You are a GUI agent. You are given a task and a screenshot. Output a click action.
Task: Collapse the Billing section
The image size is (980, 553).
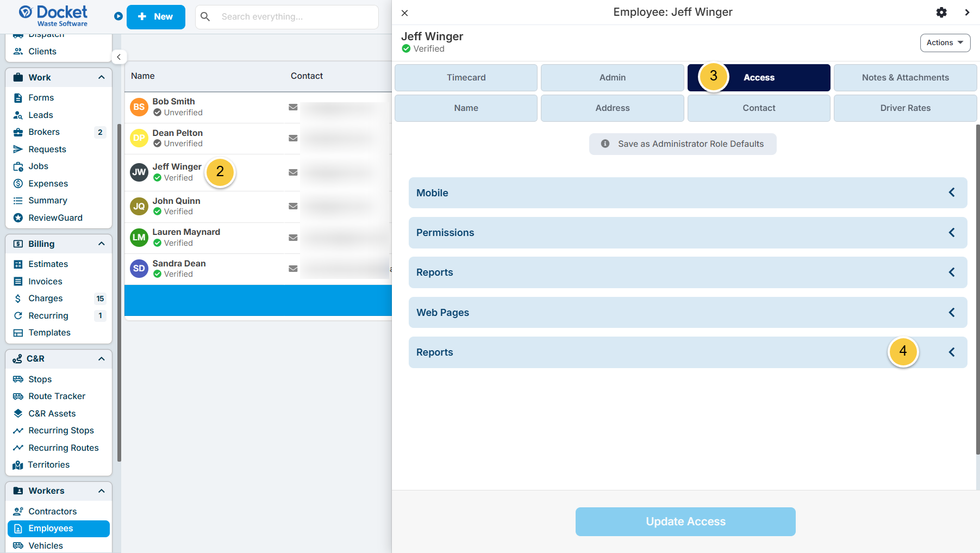pyautogui.click(x=101, y=244)
